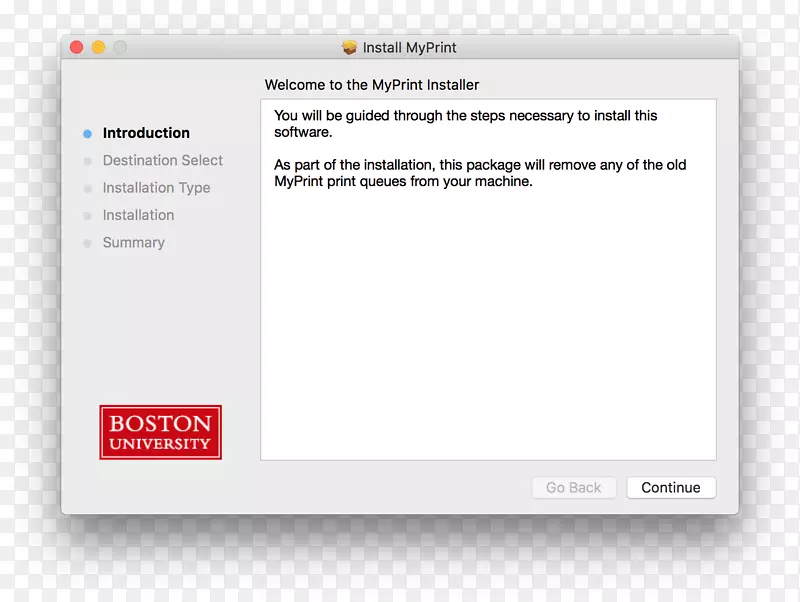Image resolution: width=800 pixels, height=602 pixels.
Task: Select the Introduction step in the sidebar
Action: (146, 133)
